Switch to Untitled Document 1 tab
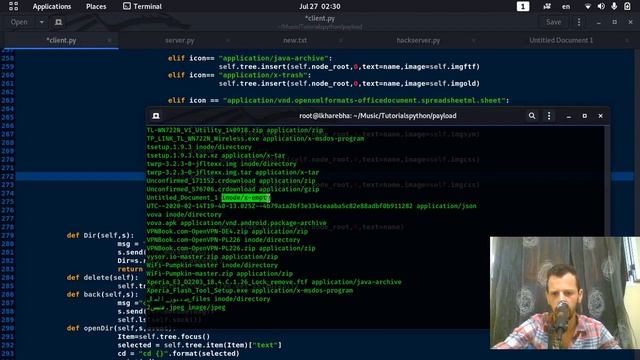The width and height of the screenshot is (640, 360). pyautogui.click(x=561, y=40)
